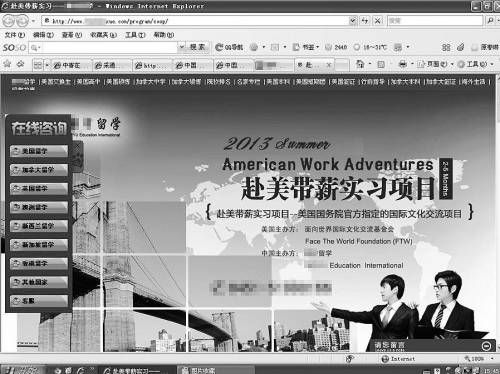Image resolution: width=500 pixels, height=374 pixels.
Task: Open the 工具(T) menu in the menu bar
Action: point(135,35)
